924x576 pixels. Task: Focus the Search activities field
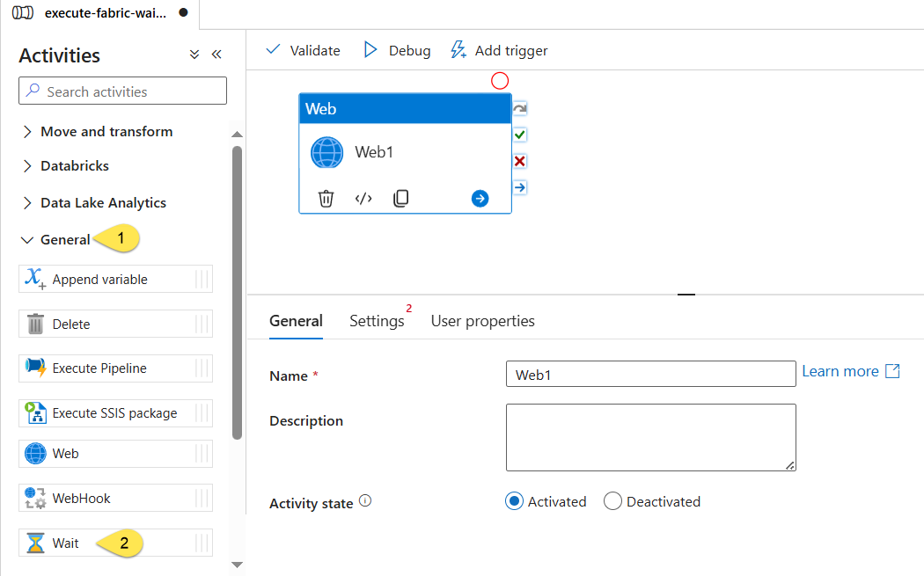(122, 91)
